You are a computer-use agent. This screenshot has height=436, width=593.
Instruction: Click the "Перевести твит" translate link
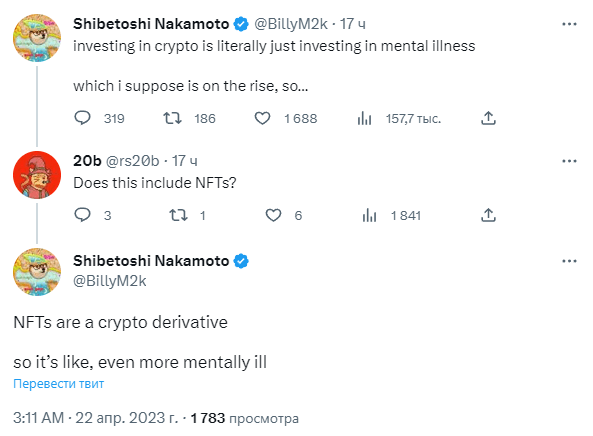point(59,383)
